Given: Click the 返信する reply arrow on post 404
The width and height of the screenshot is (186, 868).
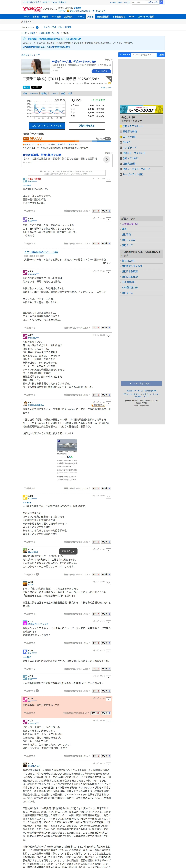Looking at the screenshot, I should 29,713.
